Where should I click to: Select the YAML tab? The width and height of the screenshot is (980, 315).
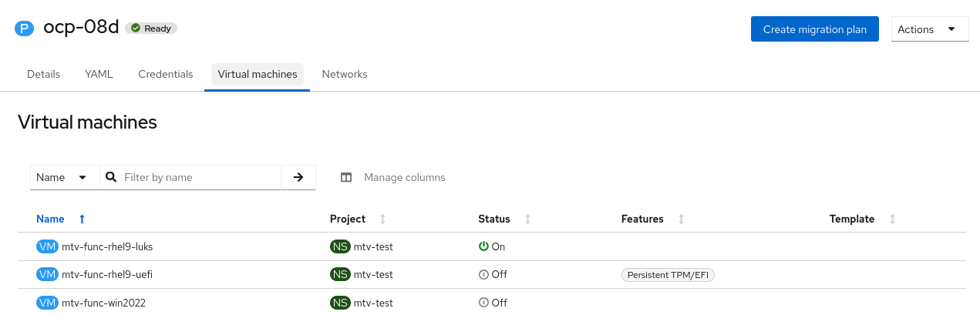[x=99, y=75]
